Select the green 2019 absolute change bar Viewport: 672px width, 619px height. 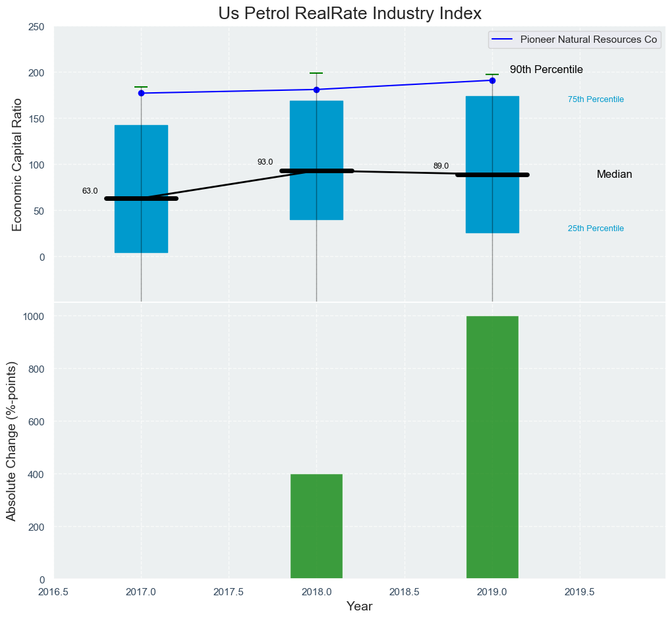point(492,447)
